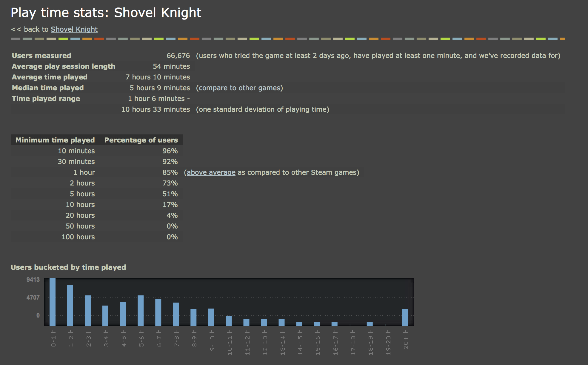Viewport: 588px width, 365px height.
Task: Click the 20+ h histogram bar
Action: point(405,317)
